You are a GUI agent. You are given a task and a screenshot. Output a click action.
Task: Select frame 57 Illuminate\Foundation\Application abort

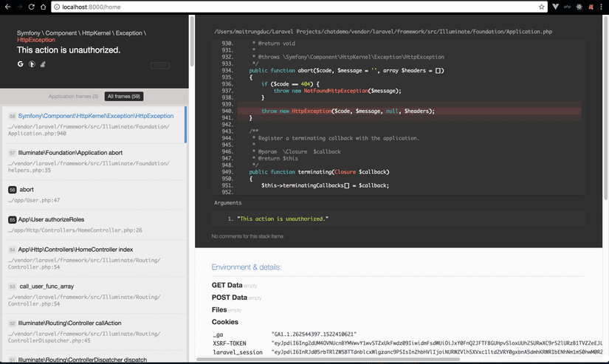coord(93,162)
